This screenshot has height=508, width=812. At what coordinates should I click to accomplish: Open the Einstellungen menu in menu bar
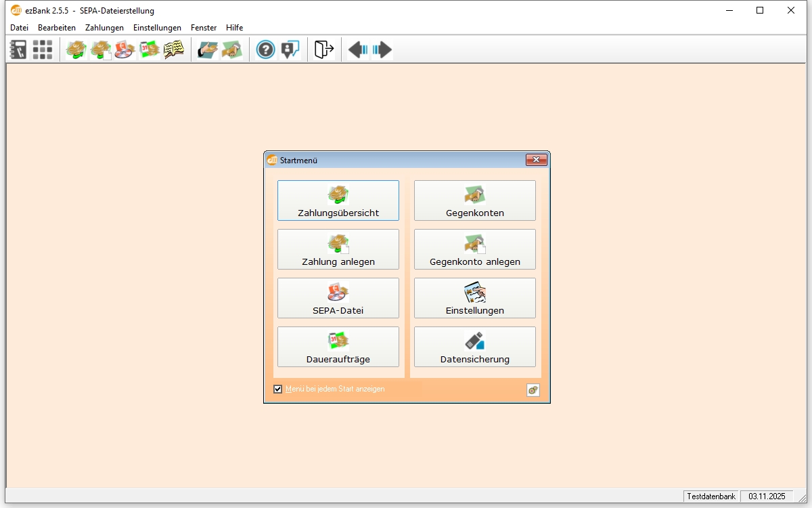tap(157, 28)
